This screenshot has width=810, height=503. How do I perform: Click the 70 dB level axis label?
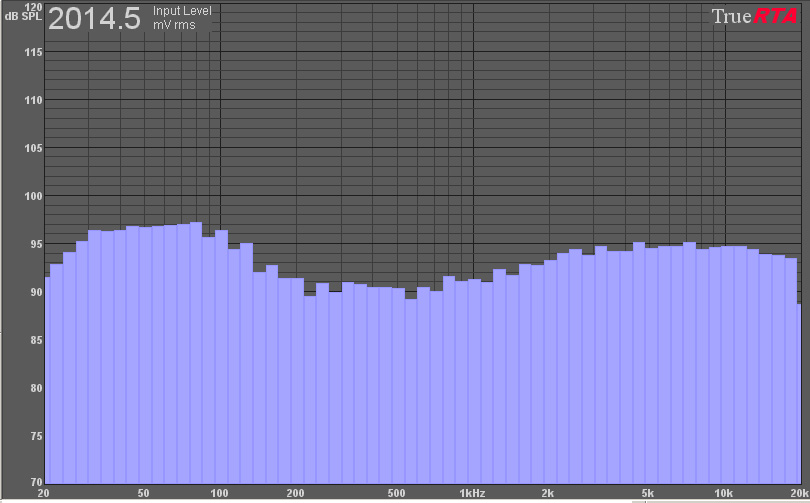[34, 480]
